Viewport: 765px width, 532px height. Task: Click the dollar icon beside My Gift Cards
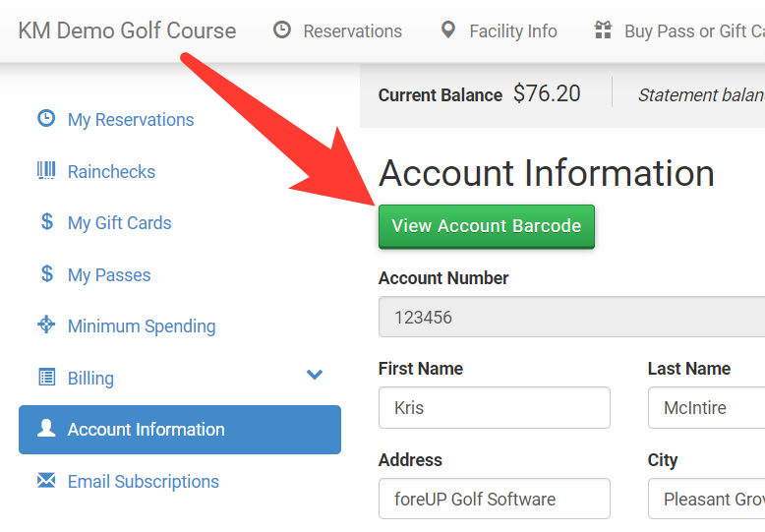(46, 222)
